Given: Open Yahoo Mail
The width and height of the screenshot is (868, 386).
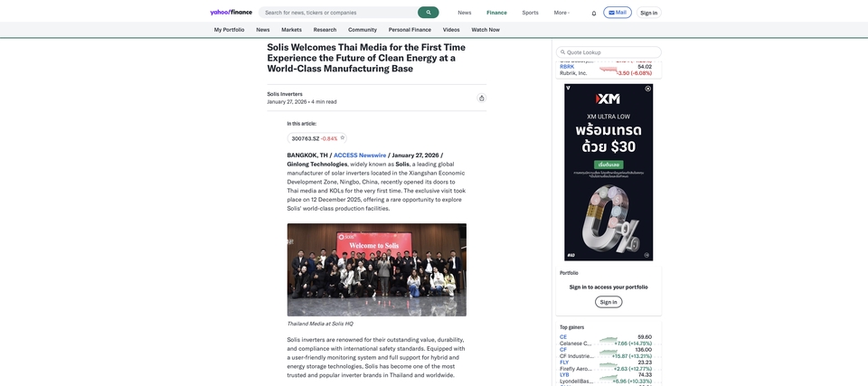Looking at the screenshot, I should coord(618,13).
